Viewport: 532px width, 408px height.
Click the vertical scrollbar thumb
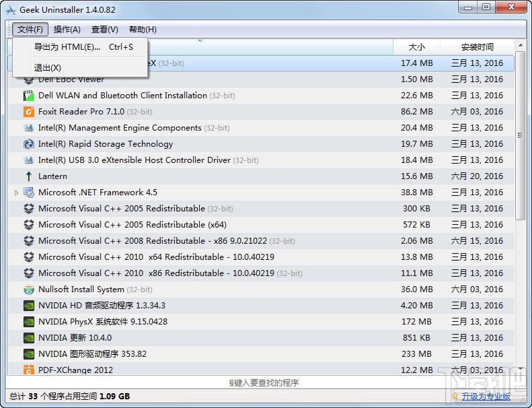[x=520, y=135]
